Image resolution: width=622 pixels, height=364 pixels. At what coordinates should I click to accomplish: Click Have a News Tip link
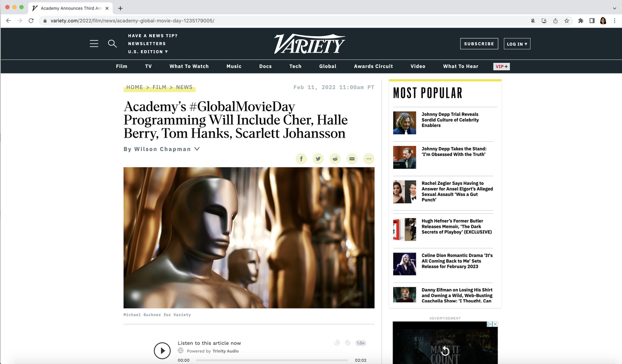tap(153, 36)
